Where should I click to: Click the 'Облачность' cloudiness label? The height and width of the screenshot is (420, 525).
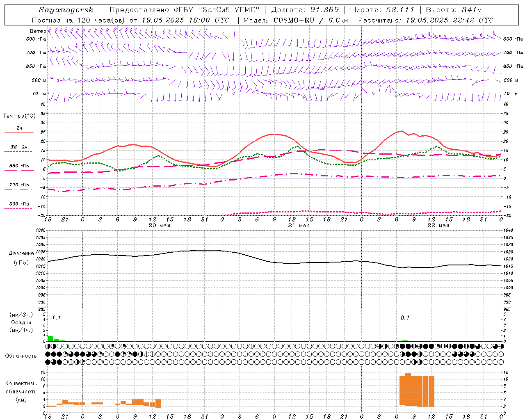[x=21, y=356]
